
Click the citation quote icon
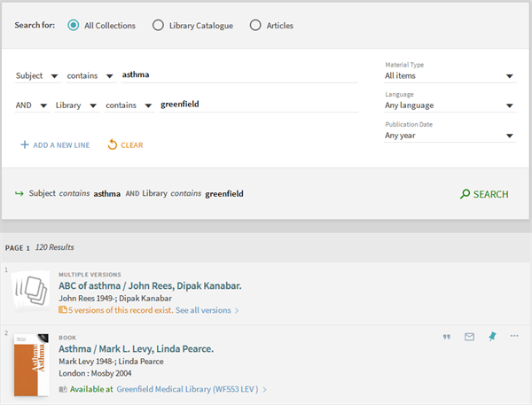point(446,337)
